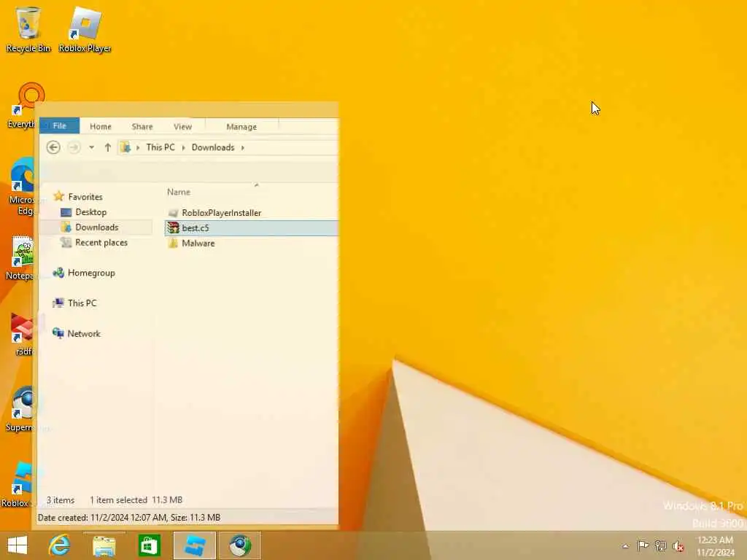The width and height of the screenshot is (747, 560).
Task: Expand the chevron after This PC in address bar
Action: [x=183, y=147]
